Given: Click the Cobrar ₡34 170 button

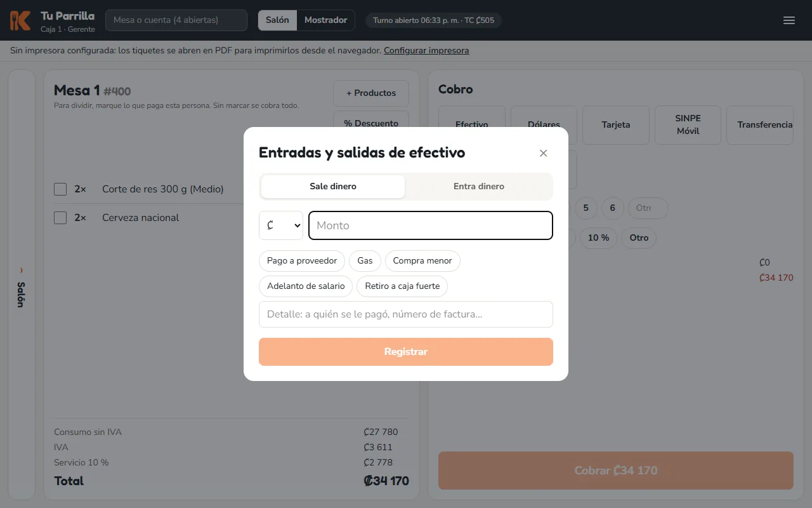Looking at the screenshot, I should point(616,471).
